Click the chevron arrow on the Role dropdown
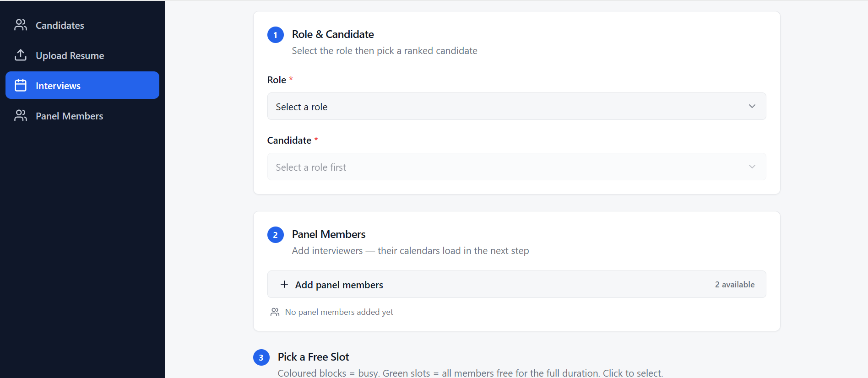This screenshot has height=378, width=868. point(752,107)
